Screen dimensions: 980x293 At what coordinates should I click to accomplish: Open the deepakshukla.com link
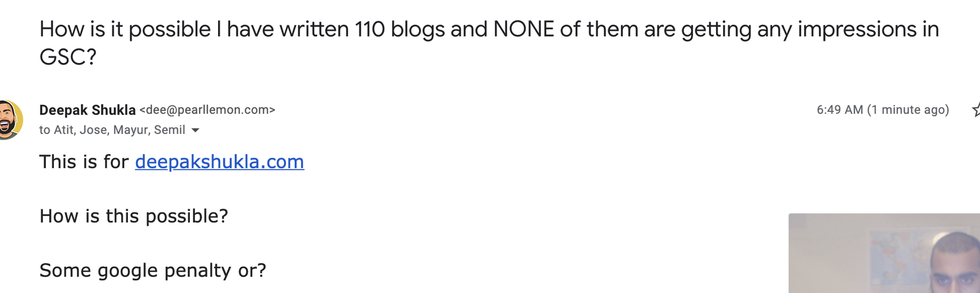tap(219, 161)
